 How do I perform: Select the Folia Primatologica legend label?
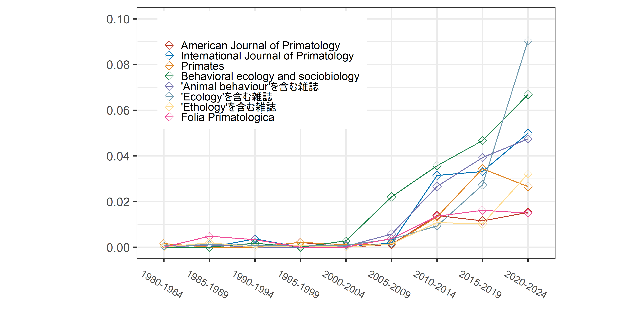click(x=228, y=117)
